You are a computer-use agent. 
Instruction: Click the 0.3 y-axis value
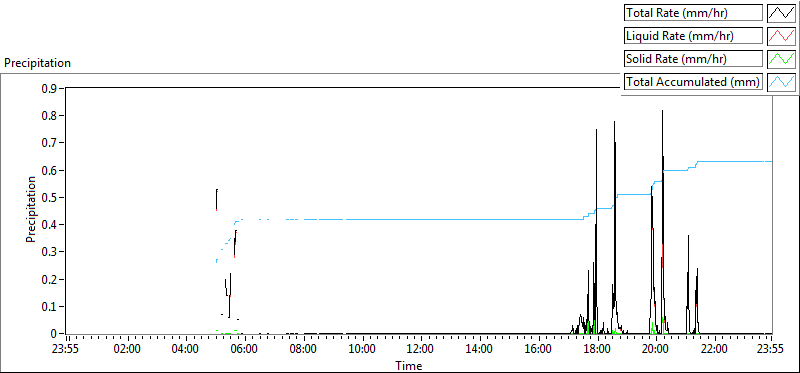click(x=50, y=252)
